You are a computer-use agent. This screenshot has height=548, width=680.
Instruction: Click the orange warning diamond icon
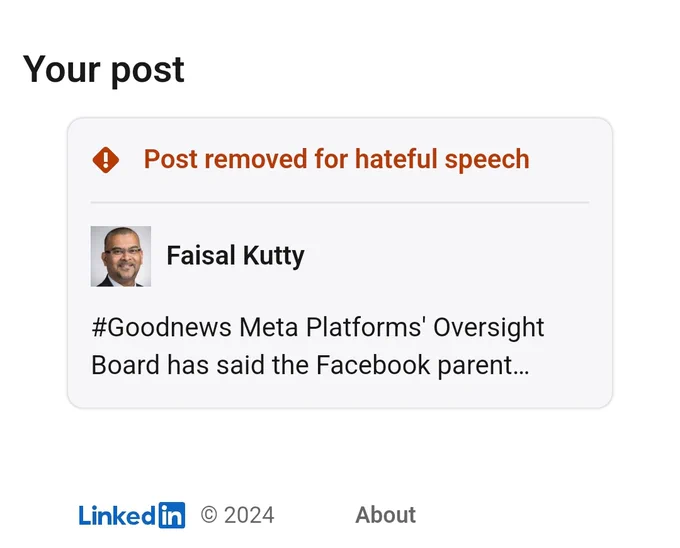(x=106, y=160)
